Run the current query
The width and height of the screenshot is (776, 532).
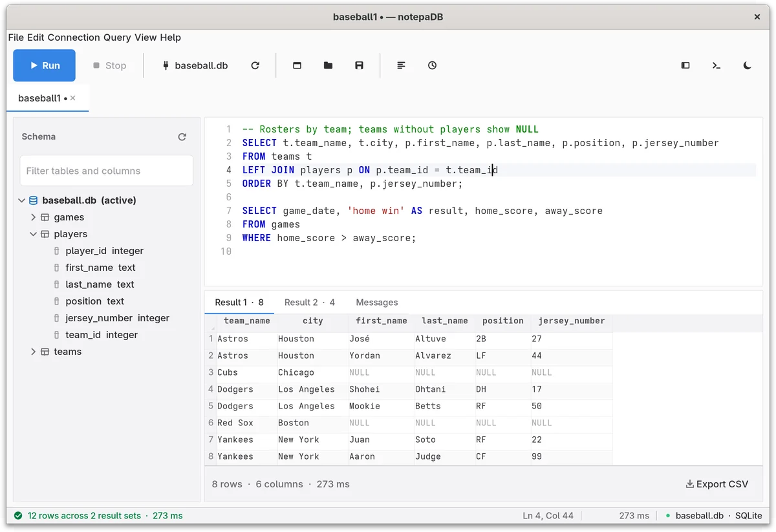click(44, 65)
